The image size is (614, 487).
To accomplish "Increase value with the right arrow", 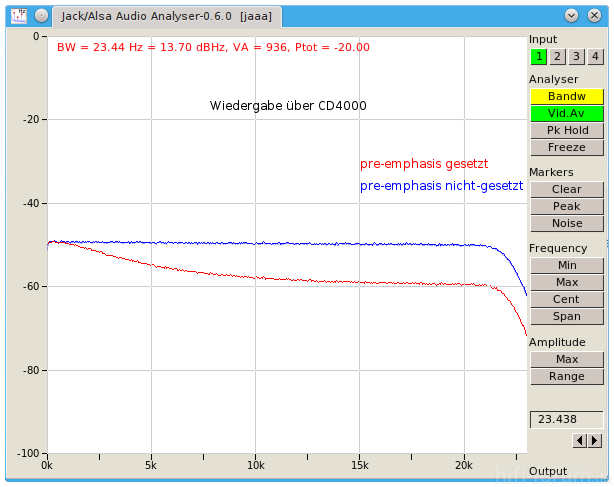I will (x=594, y=441).
